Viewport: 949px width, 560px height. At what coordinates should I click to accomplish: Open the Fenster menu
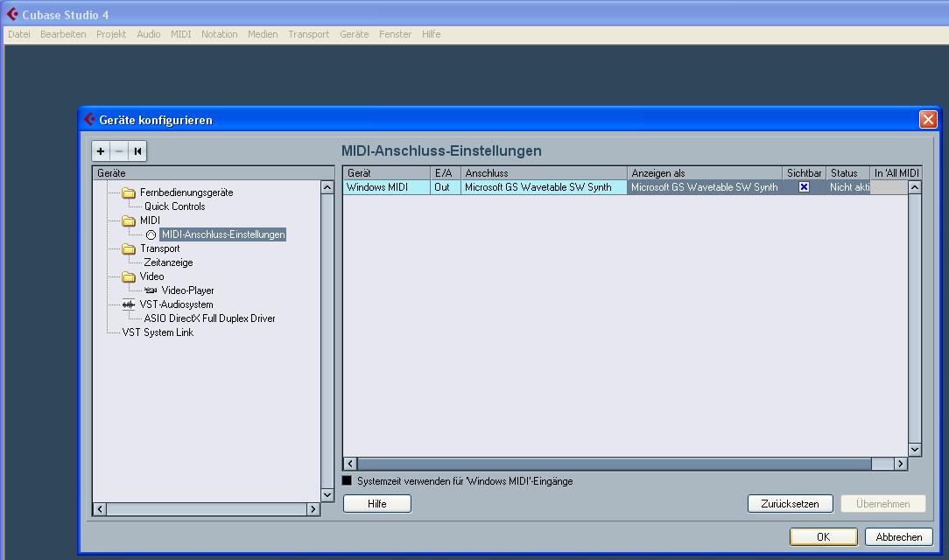(x=395, y=34)
